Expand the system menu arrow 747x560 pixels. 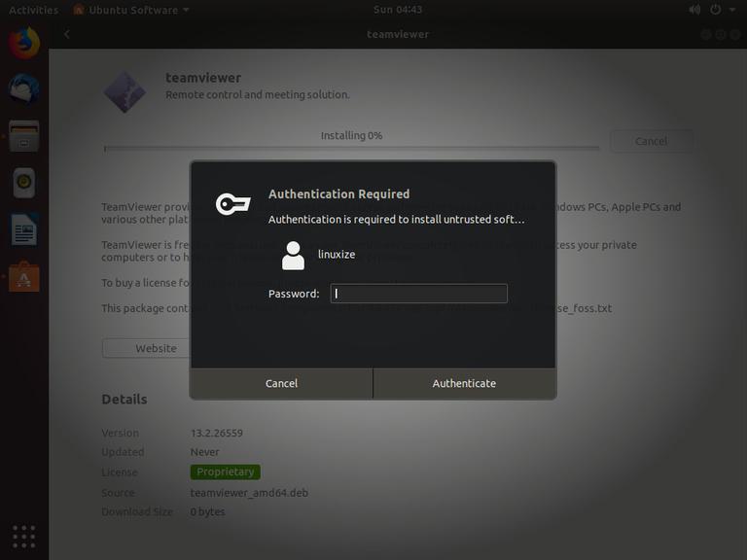[x=732, y=10]
